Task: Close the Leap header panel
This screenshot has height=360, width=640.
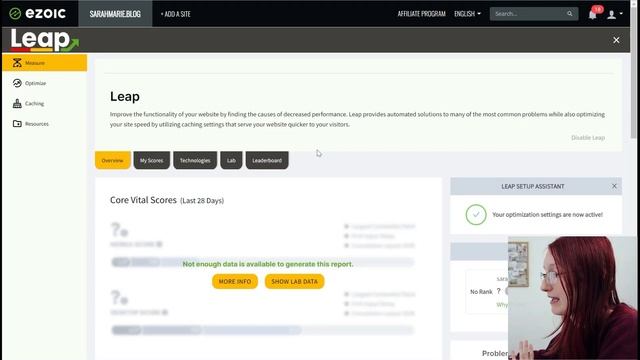Action: pos(616,40)
